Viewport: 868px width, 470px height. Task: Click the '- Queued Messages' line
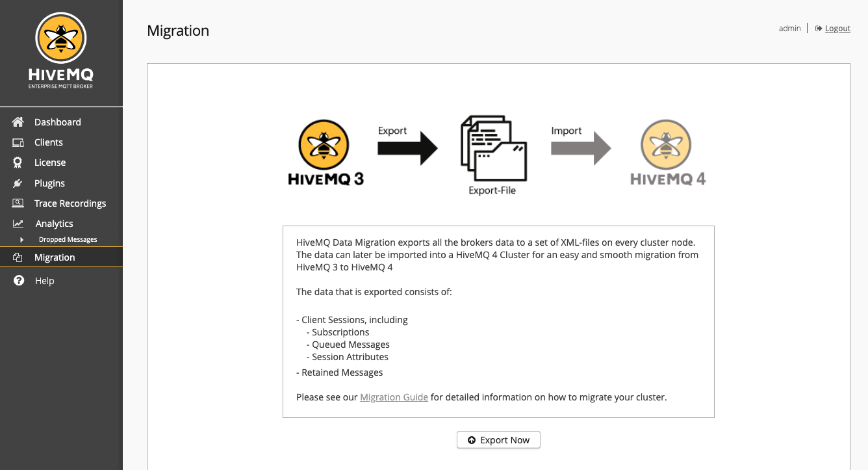pyautogui.click(x=348, y=345)
